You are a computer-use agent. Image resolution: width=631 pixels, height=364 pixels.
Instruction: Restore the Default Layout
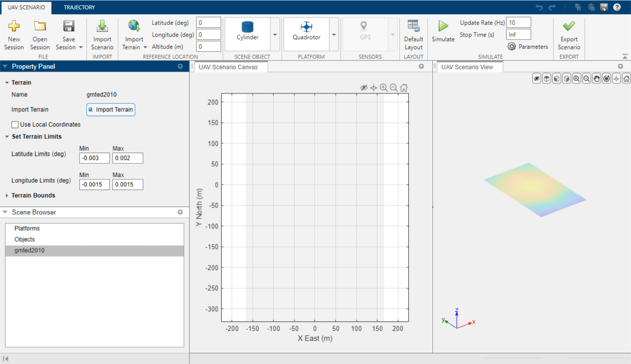click(x=413, y=35)
